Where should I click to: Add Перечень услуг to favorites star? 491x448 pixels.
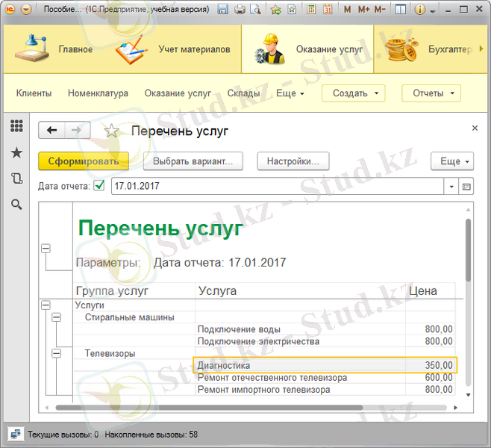112,131
